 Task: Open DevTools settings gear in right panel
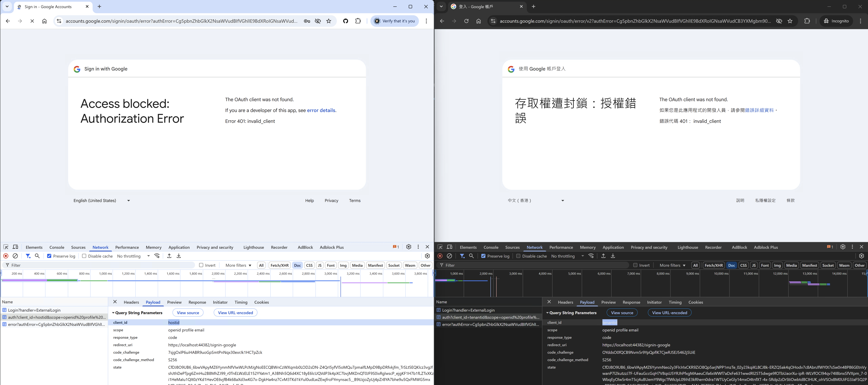[x=843, y=247]
